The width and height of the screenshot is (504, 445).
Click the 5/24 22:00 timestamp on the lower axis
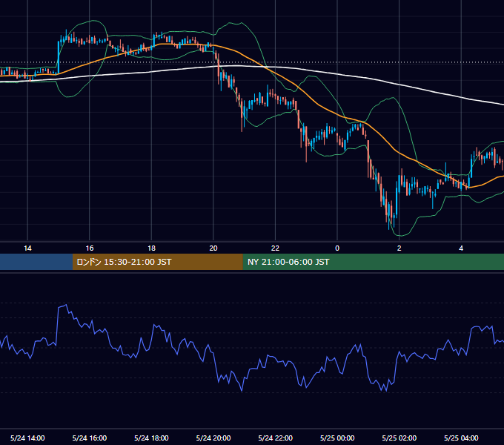(276, 438)
